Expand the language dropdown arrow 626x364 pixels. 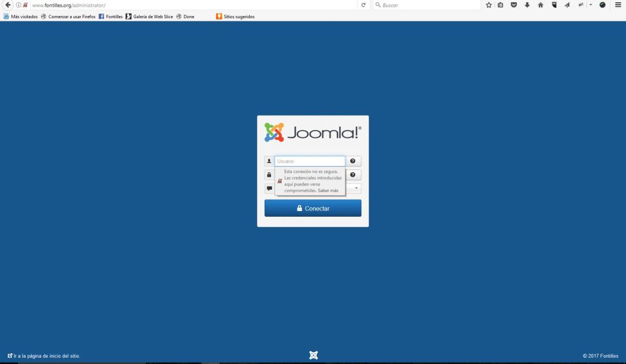(x=356, y=188)
